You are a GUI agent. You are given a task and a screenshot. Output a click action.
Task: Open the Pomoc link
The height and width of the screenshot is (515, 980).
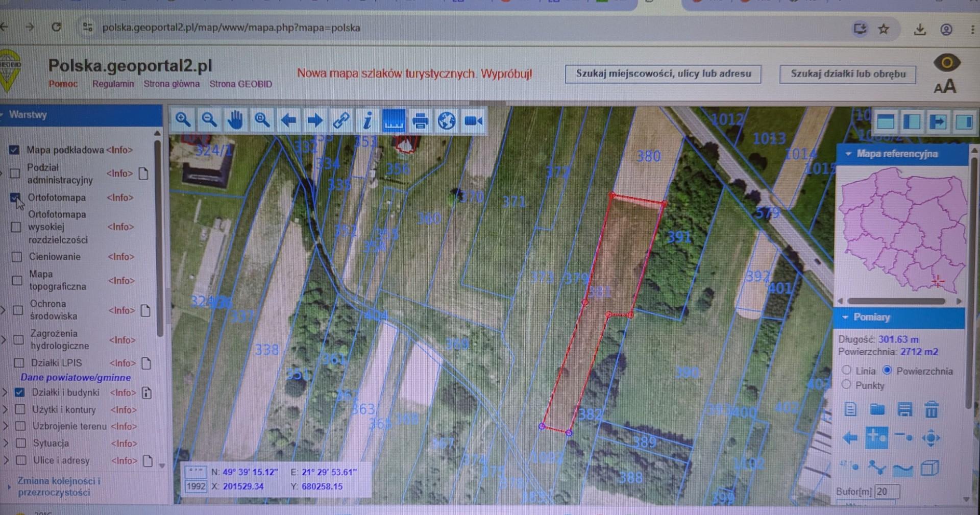point(63,84)
